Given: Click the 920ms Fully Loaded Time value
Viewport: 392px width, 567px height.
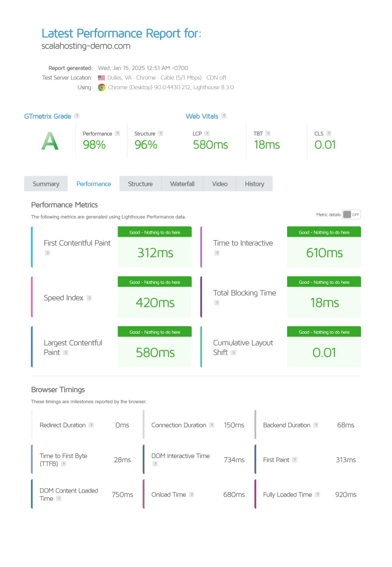Looking at the screenshot, I should click(346, 494).
